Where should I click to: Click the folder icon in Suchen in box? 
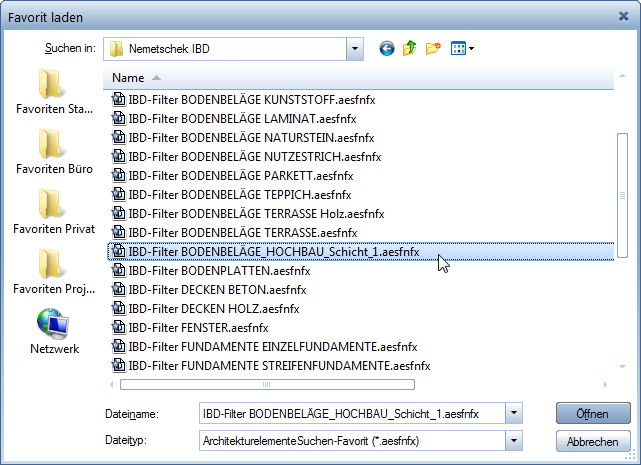tap(117, 49)
